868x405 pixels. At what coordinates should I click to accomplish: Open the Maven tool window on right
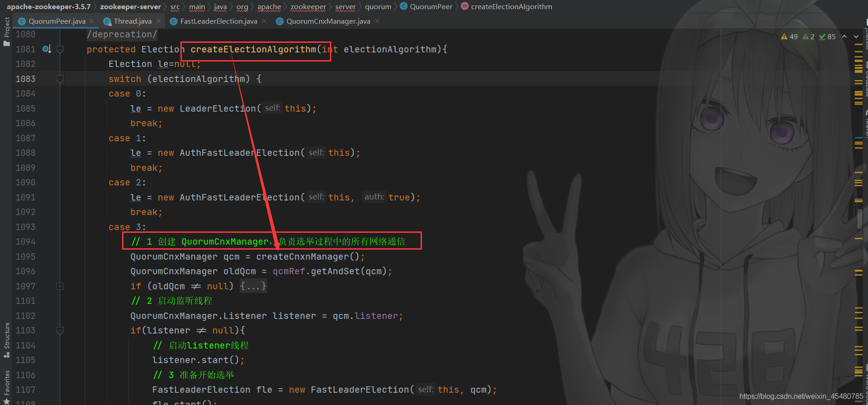coord(866,123)
